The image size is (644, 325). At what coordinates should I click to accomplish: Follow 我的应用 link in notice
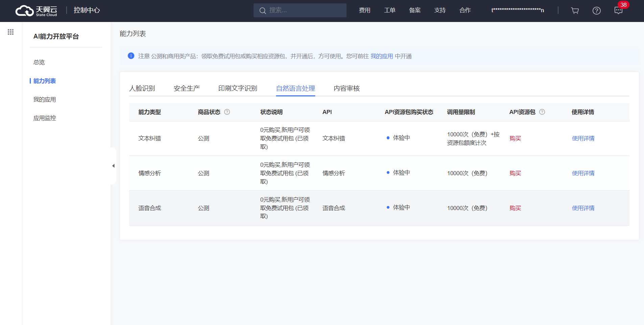click(382, 56)
